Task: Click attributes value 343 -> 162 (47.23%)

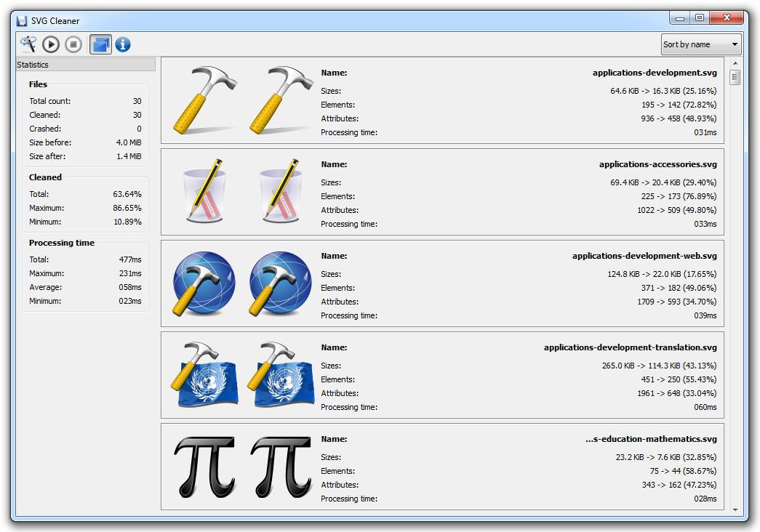Action: point(679,485)
